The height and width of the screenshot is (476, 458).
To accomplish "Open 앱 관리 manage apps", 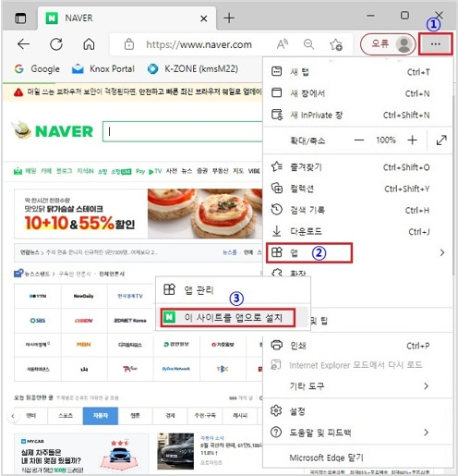I will tap(233, 290).
